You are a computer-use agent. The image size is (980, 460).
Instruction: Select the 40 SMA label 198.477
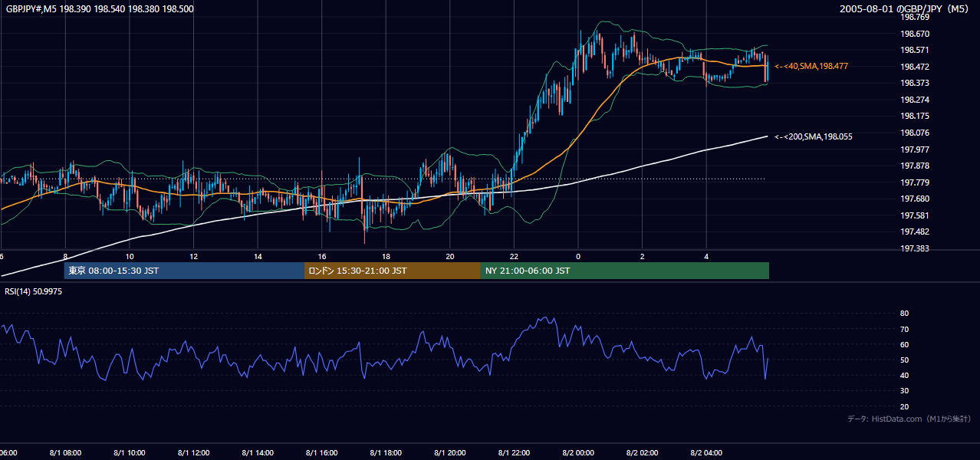coord(811,67)
